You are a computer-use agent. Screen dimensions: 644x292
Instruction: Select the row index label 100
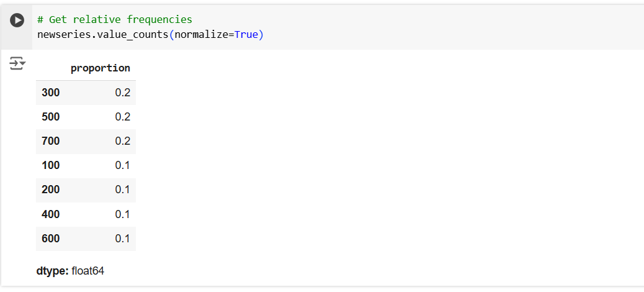(51, 165)
